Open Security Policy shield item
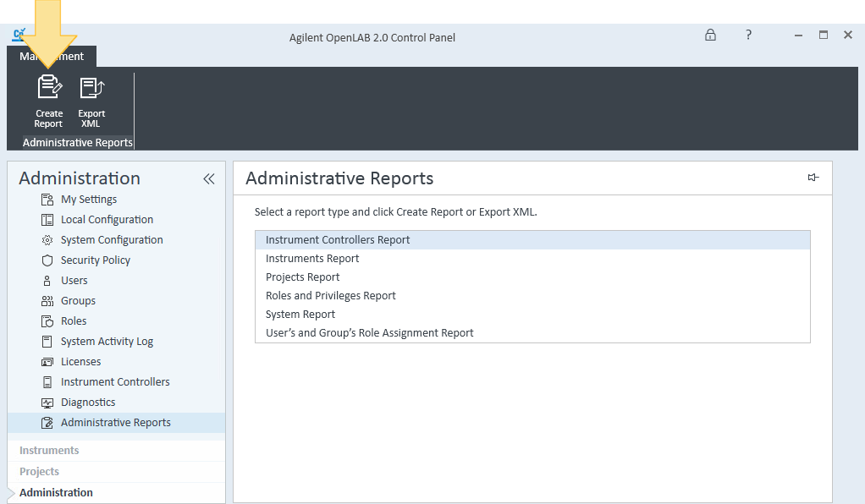This screenshot has width=865, height=504. (x=96, y=260)
